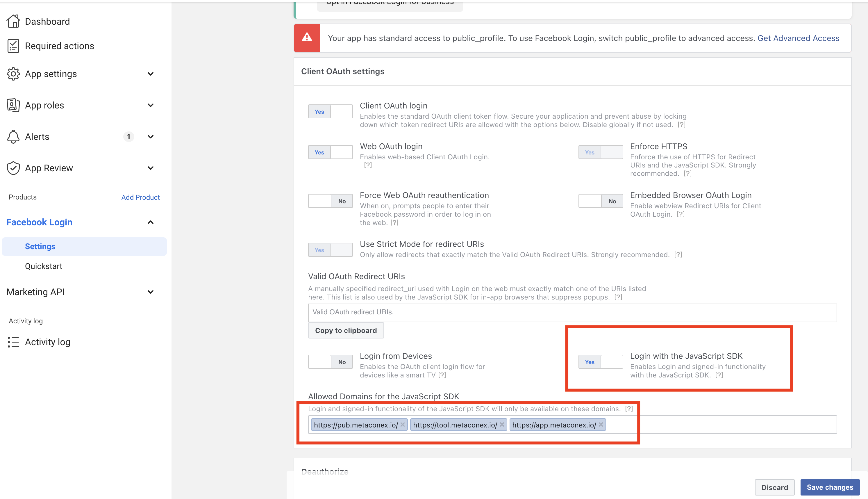868x499 pixels.
Task: Expand the Marketing API menu
Action: pyautogui.click(x=150, y=292)
